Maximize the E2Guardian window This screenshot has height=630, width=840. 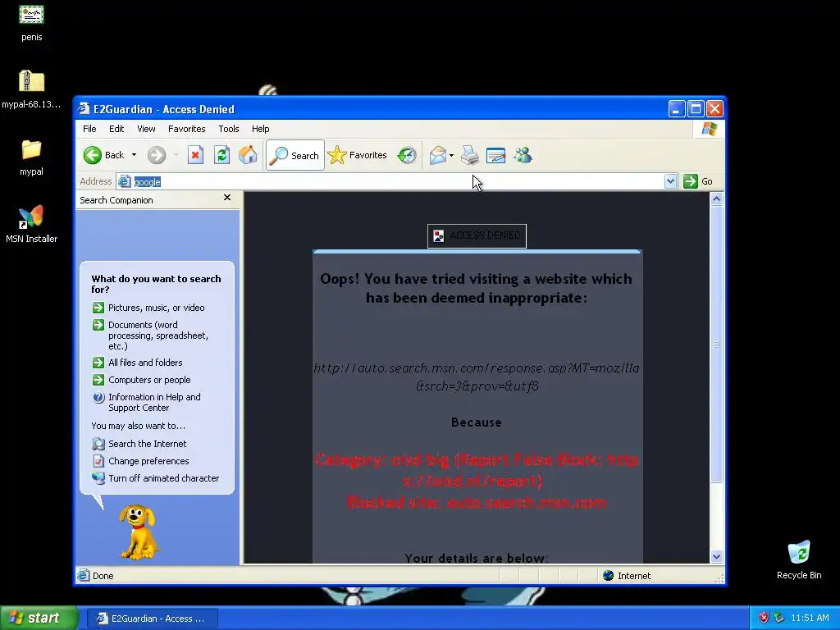[696, 109]
